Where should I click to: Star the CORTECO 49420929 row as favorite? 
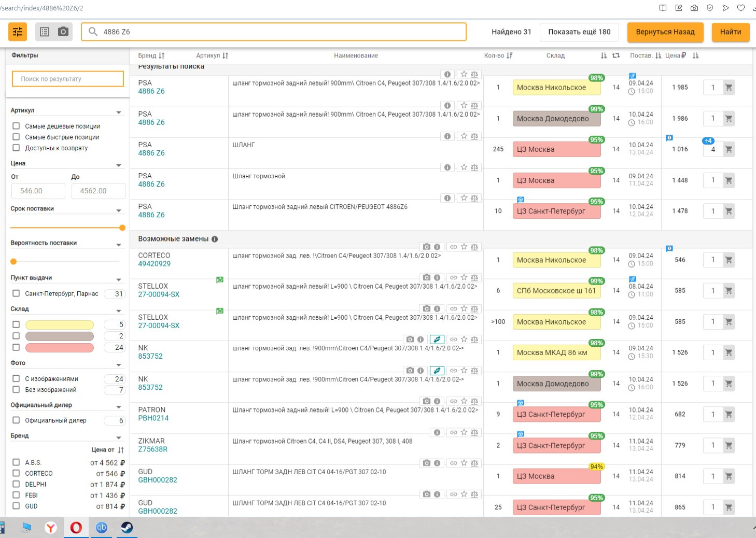pos(464,247)
